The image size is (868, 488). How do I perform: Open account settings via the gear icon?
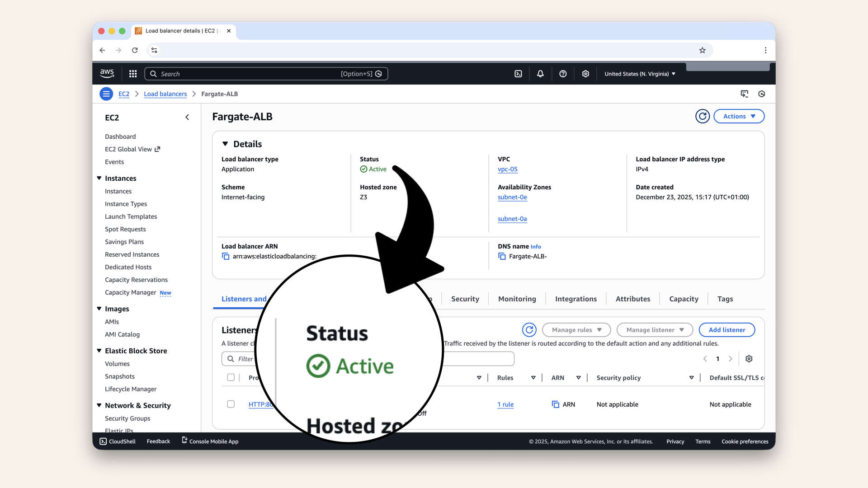[585, 74]
